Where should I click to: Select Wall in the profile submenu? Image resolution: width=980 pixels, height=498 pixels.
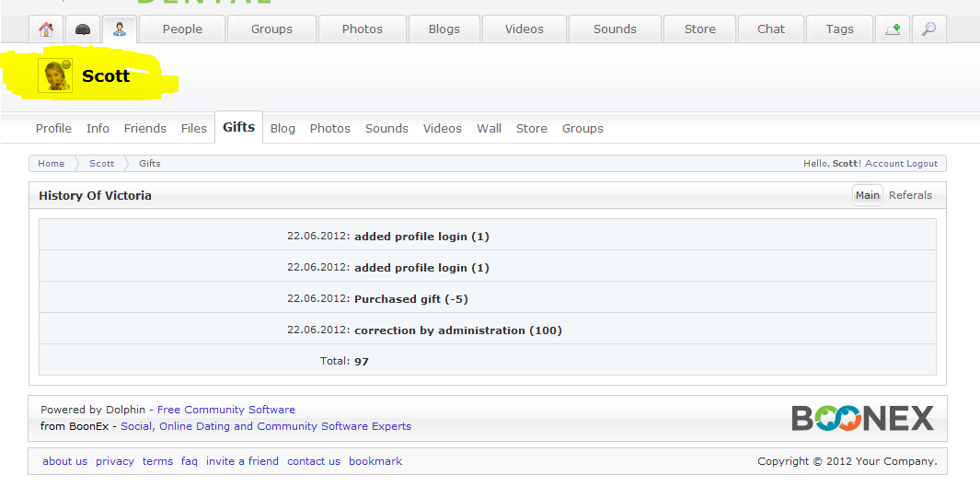(x=489, y=129)
